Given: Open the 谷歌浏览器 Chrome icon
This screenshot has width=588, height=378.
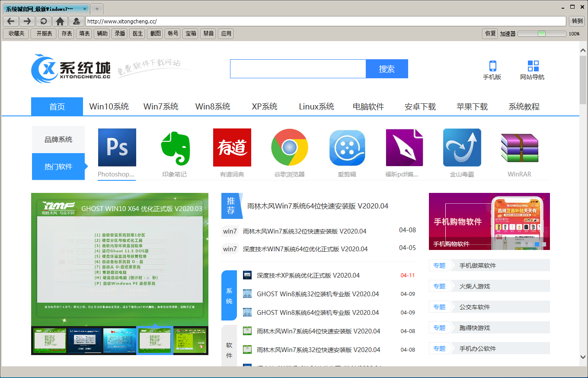Looking at the screenshot, I should pyautogui.click(x=290, y=147).
